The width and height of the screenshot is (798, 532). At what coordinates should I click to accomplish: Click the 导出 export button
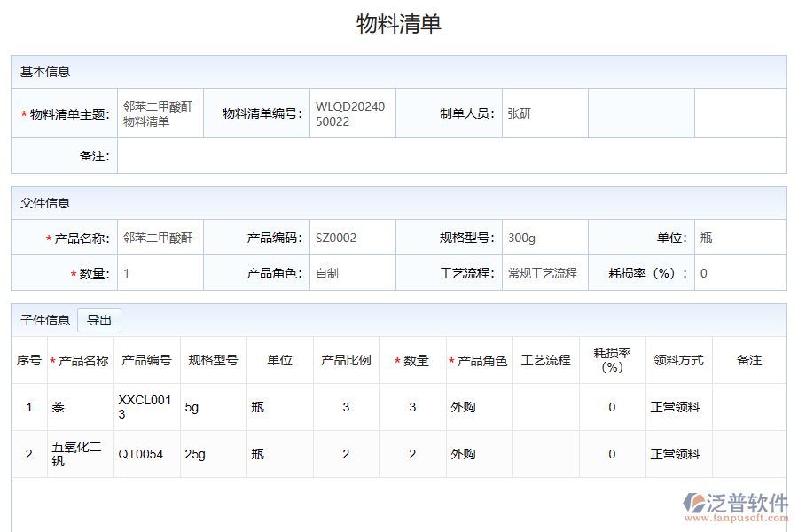click(x=99, y=320)
